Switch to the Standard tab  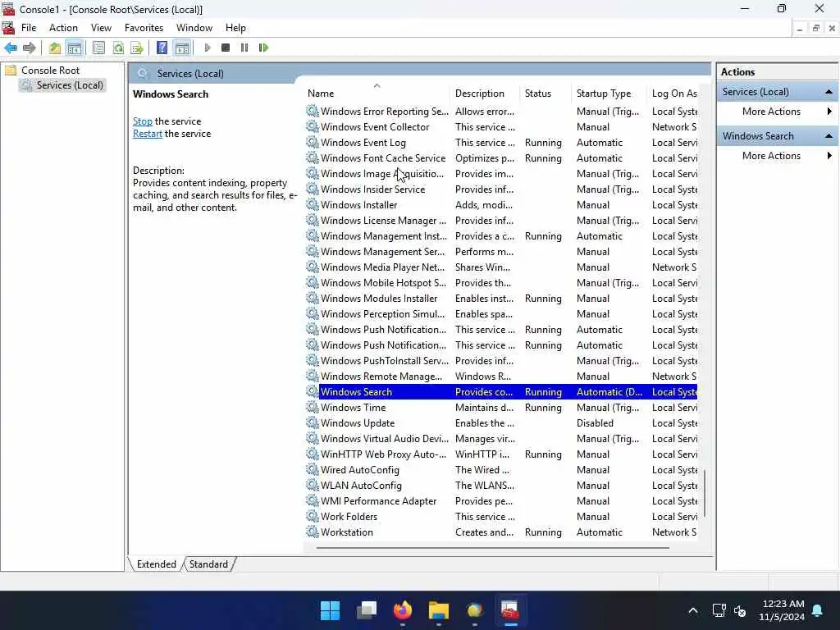pyautogui.click(x=208, y=564)
